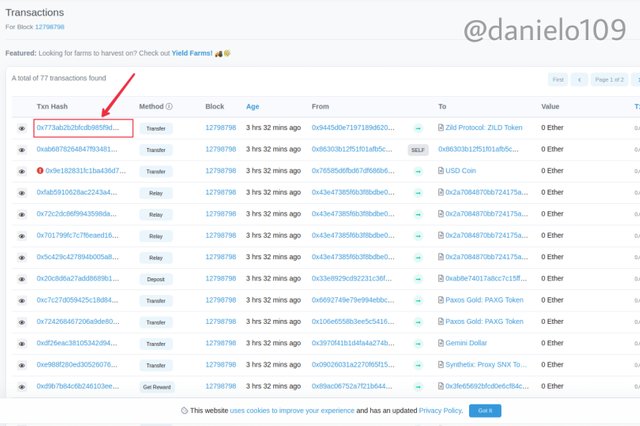Open sender address 0x6692749e79e994ebbc
Viewport: 640px width, 426px height.
(353, 300)
